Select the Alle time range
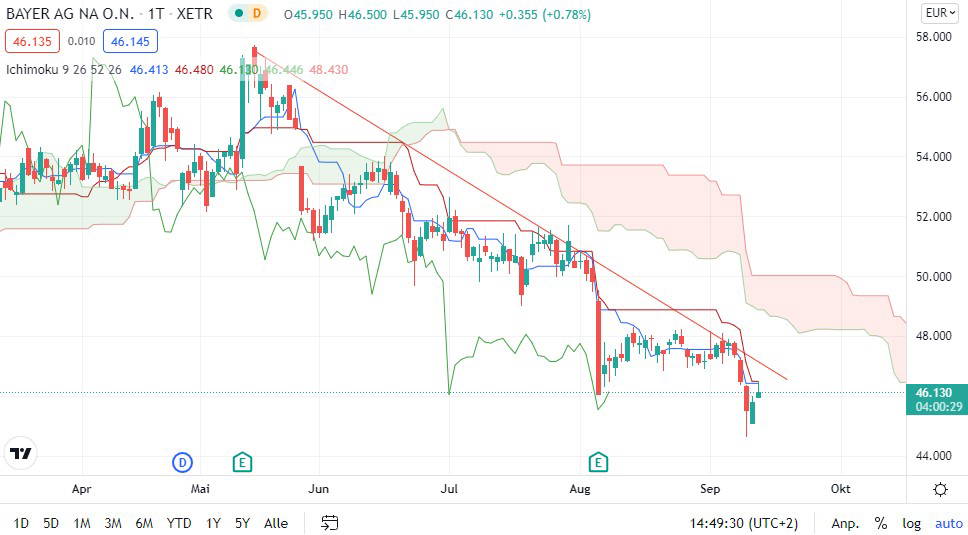 click(x=276, y=523)
